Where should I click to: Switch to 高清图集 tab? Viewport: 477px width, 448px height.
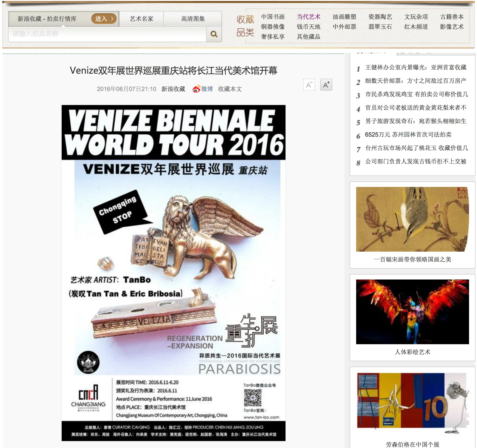193,19
